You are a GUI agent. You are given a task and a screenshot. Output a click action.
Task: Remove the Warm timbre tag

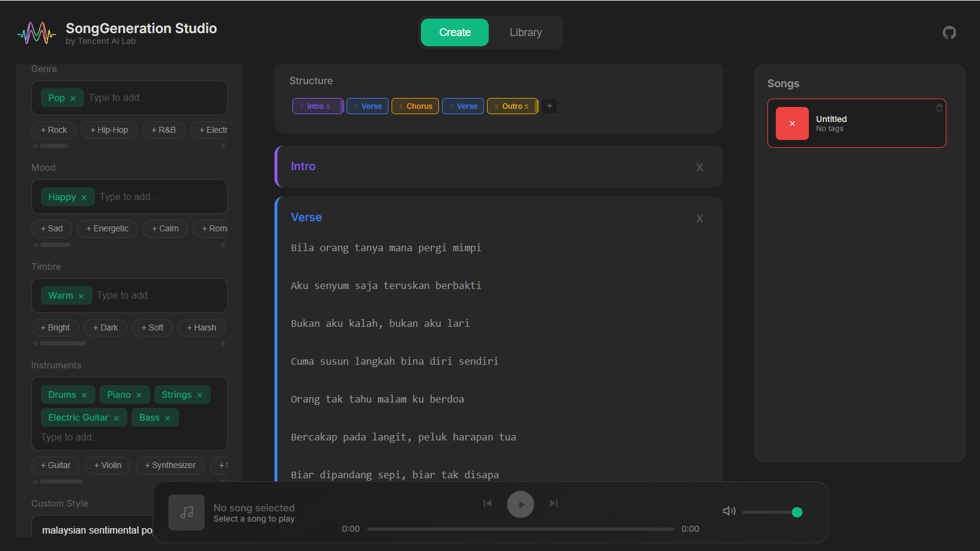(81, 296)
